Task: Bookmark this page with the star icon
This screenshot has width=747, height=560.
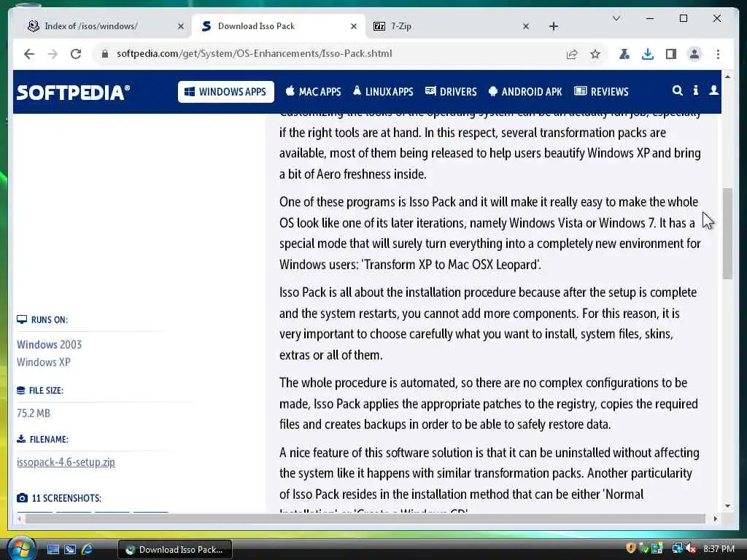Action: pos(595,54)
